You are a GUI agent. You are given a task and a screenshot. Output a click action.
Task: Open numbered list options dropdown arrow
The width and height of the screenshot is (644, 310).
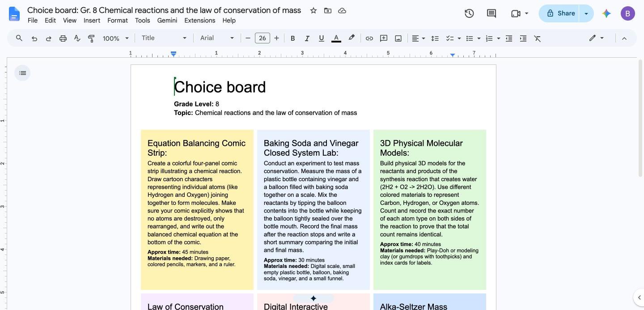pos(498,38)
